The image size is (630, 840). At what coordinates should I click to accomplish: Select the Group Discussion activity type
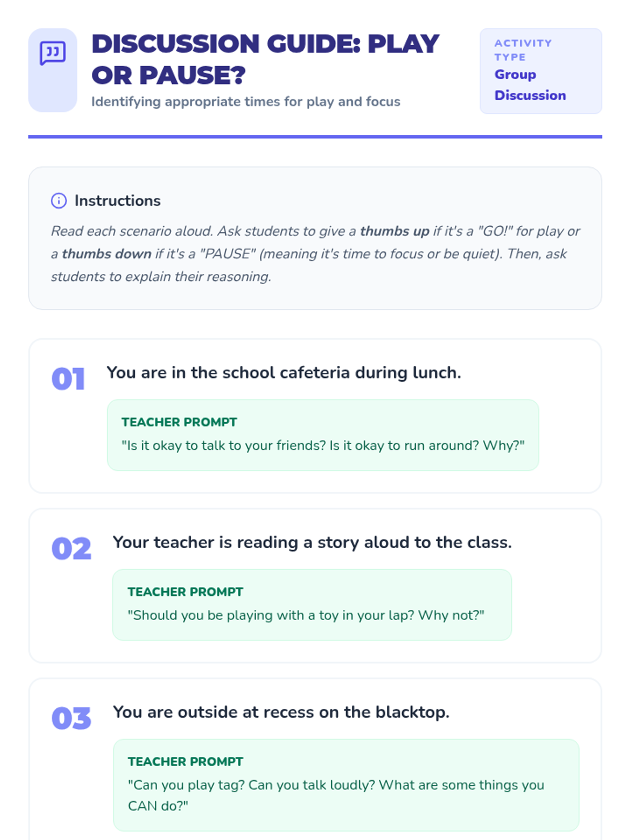tap(530, 85)
